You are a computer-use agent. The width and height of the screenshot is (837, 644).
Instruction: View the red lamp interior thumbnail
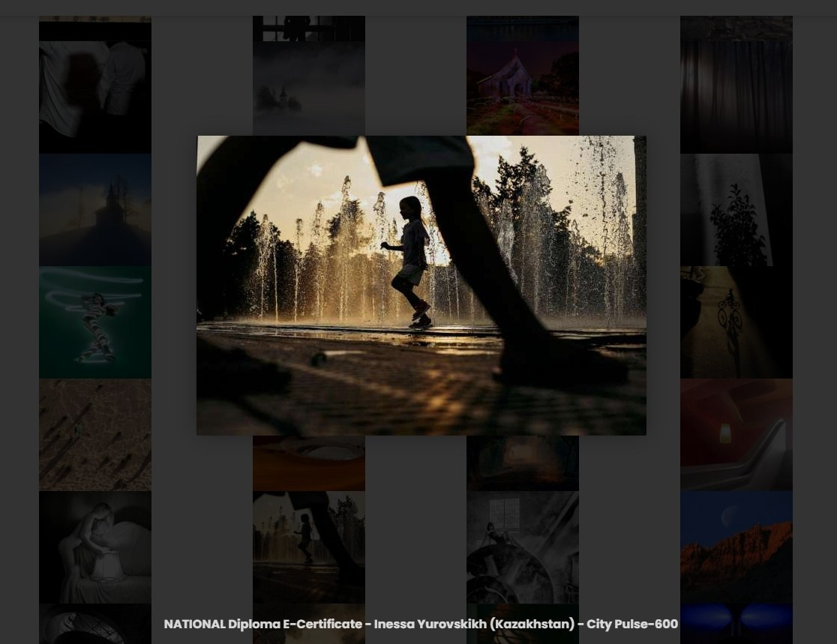tap(736, 434)
